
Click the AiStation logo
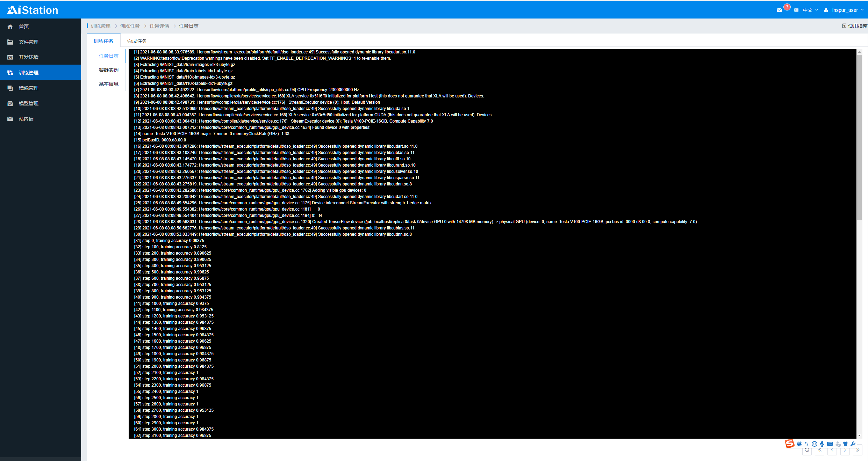[x=33, y=10]
